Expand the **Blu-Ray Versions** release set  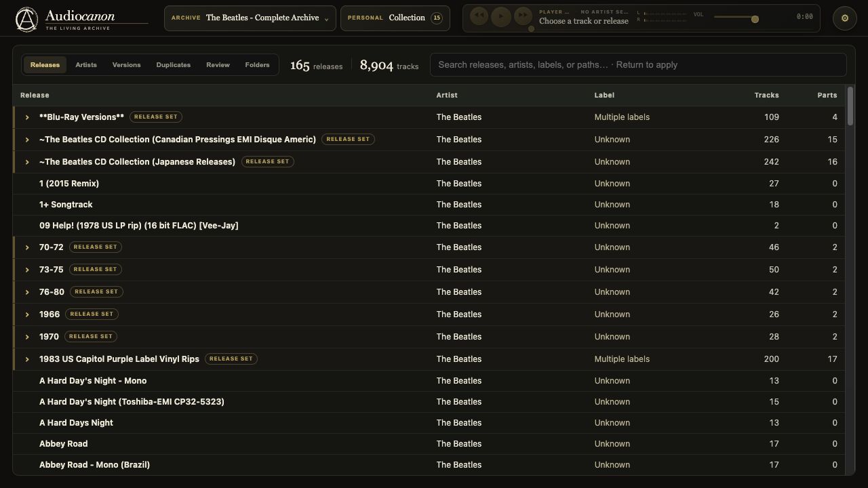click(27, 117)
